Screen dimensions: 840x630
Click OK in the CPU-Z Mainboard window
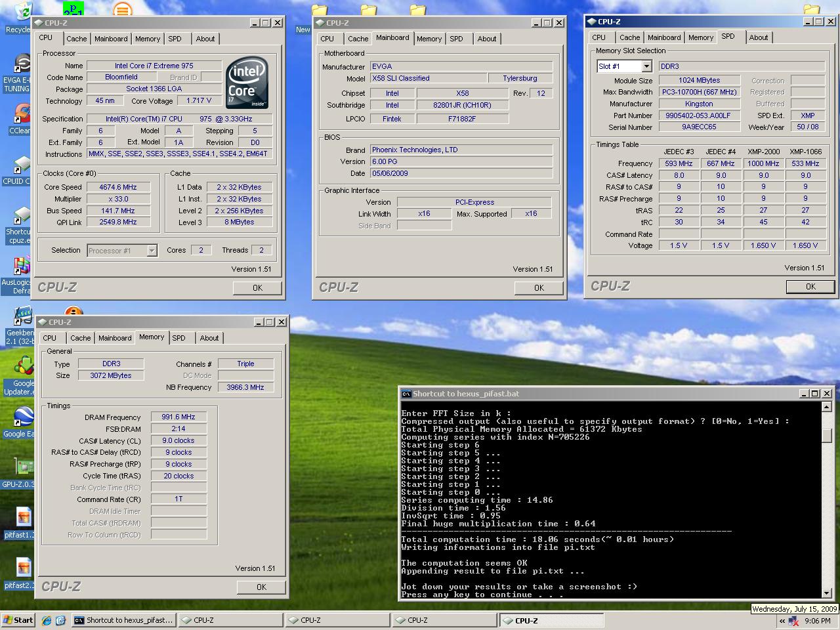539,287
